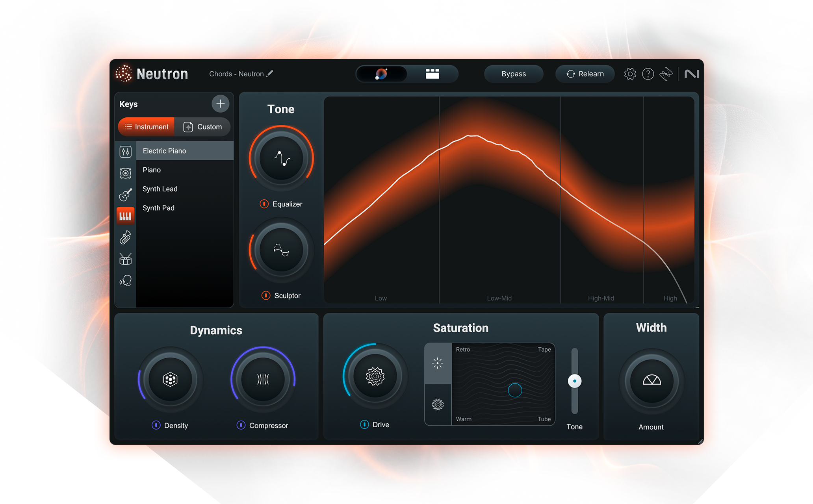The width and height of the screenshot is (813, 504).
Task: Click the High band label
Action: pos(670,298)
